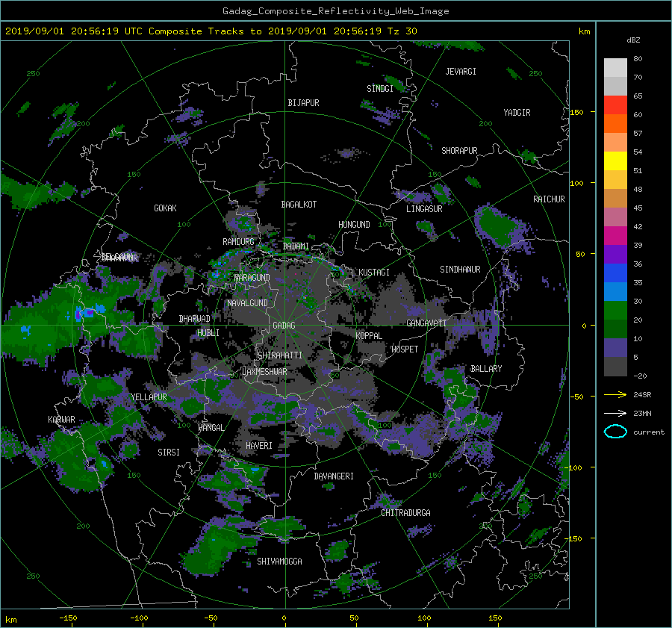The image size is (672, 628).
Task: Click the Gadag_Composite_Reflectivity_Web_Image title
Action: [x=335, y=11]
